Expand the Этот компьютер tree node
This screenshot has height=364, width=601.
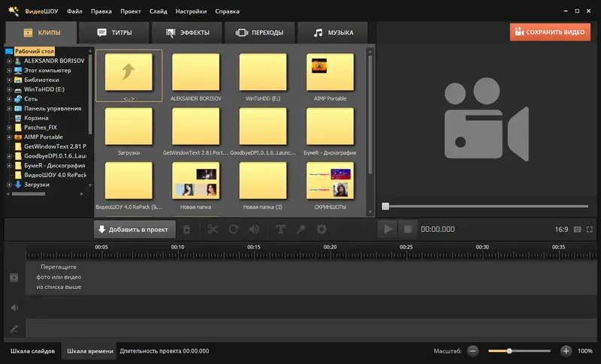(x=9, y=71)
